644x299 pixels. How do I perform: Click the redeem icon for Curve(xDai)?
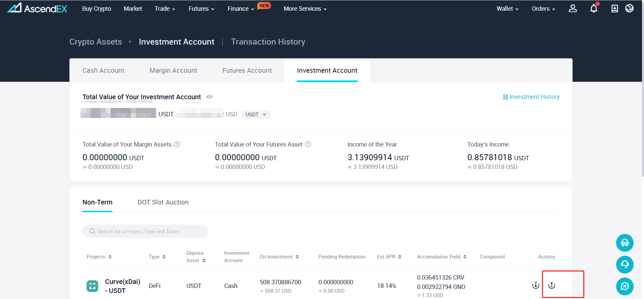[552, 286]
